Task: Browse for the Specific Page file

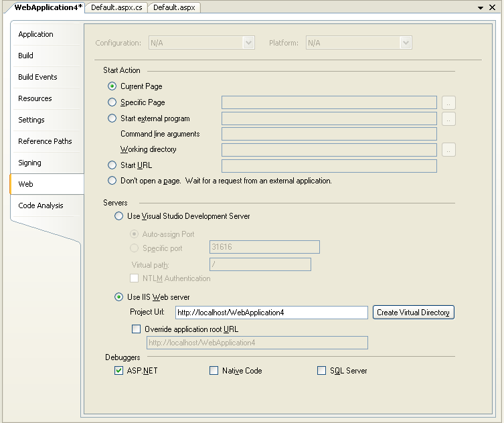Action: pos(448,103)
